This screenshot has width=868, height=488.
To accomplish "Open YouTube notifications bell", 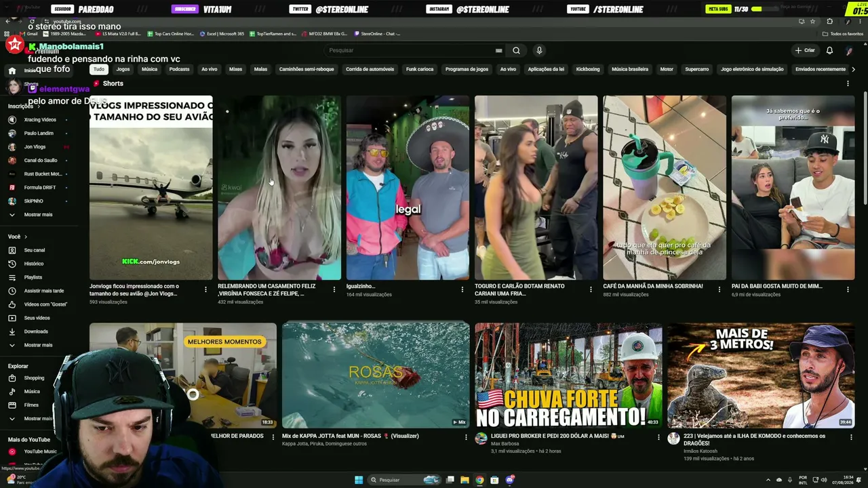I will (x=829, y=50).
